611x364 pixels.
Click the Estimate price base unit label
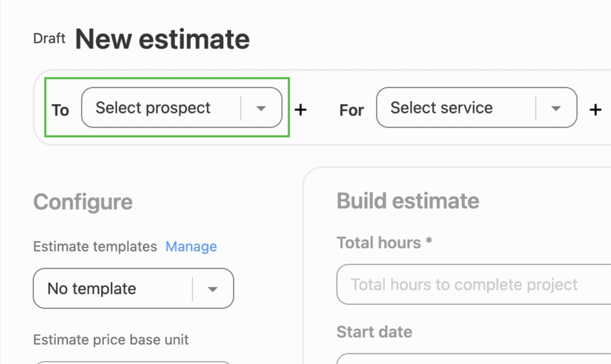pyautogui.click(x=111, y=340)
